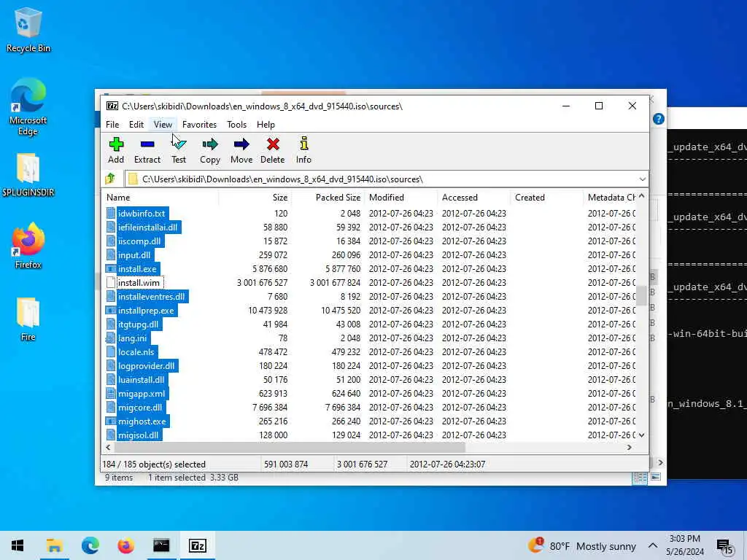Open Firefox desktop shortcut
The height and width of the screenshot is (560, 747).
point(28,246)
